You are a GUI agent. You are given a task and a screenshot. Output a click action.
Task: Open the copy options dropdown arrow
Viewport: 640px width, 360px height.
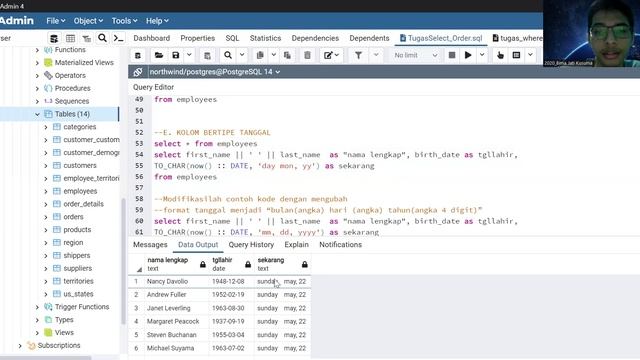click(x=273, y=55)
